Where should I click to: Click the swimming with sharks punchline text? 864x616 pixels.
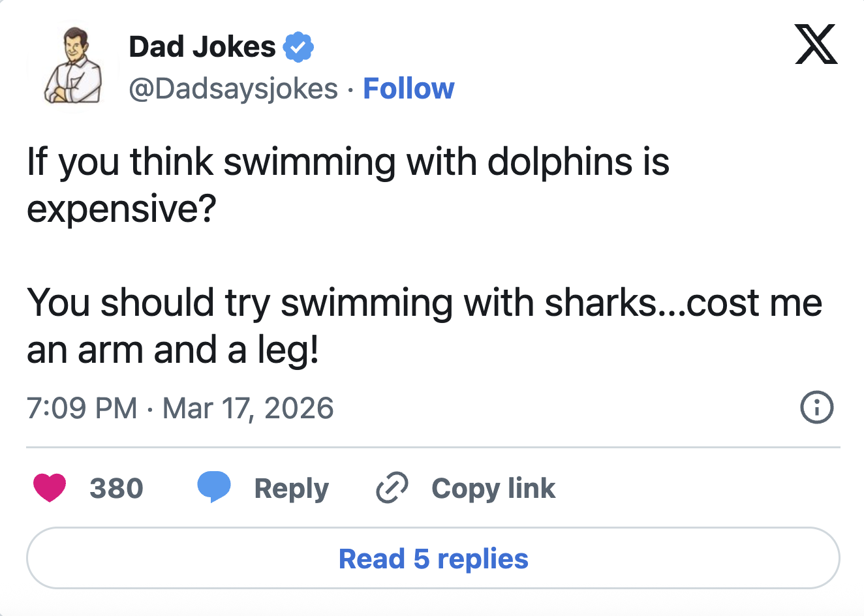pyautogui.click(x=424, y=303)
